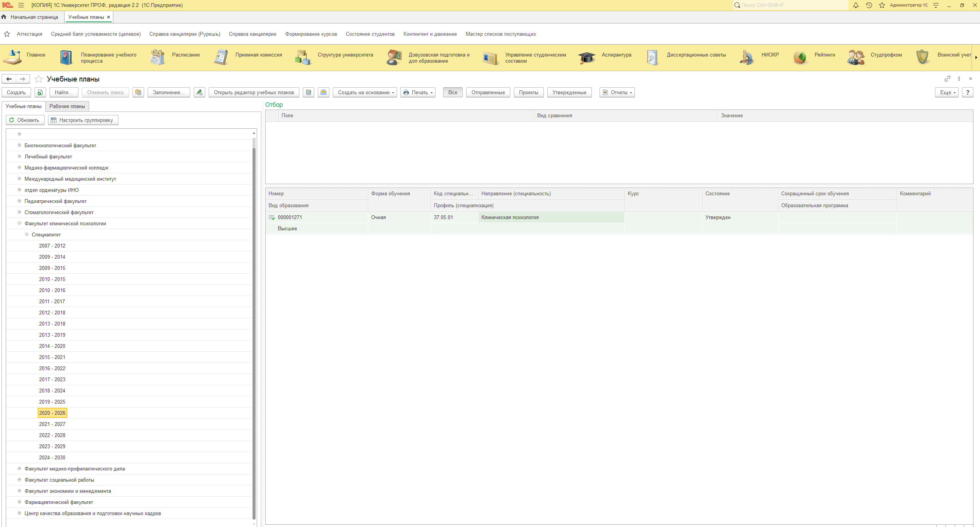Switch to Начальная страница tab
This screenshot has height=527, width=980.
pos(30,17)
